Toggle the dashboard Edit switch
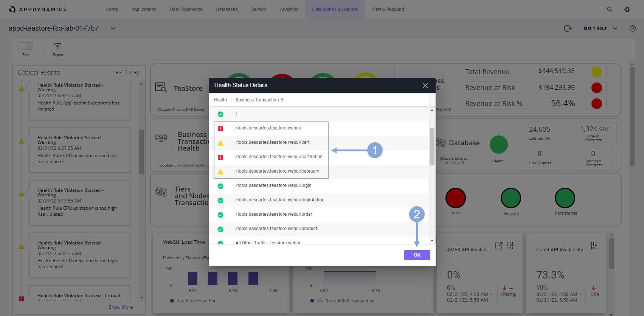The width and height of the screenshot is (644, 316). 25,46
